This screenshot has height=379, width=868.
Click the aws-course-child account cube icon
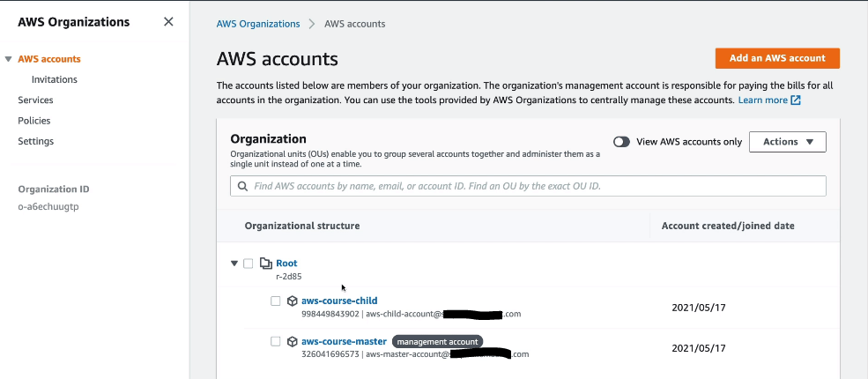pos(292,301)
